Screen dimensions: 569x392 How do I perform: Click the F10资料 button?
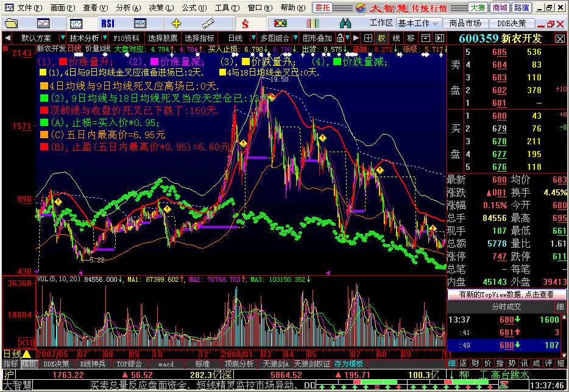tap(126, 38)
